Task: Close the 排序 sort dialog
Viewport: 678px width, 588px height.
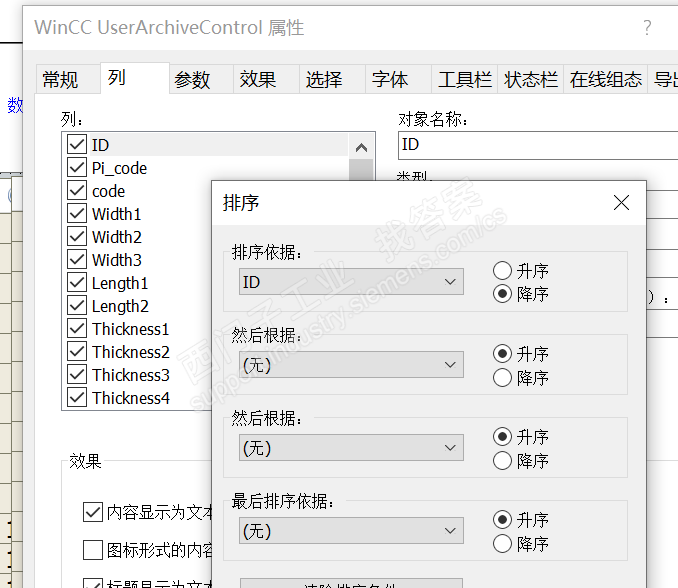Action: [621, 202]
